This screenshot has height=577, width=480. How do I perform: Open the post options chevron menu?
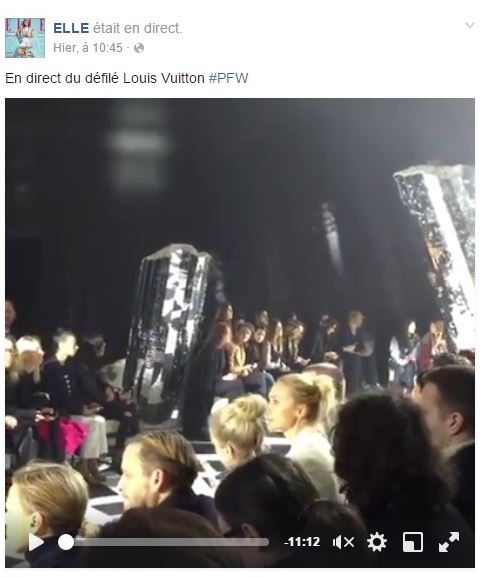470,25
